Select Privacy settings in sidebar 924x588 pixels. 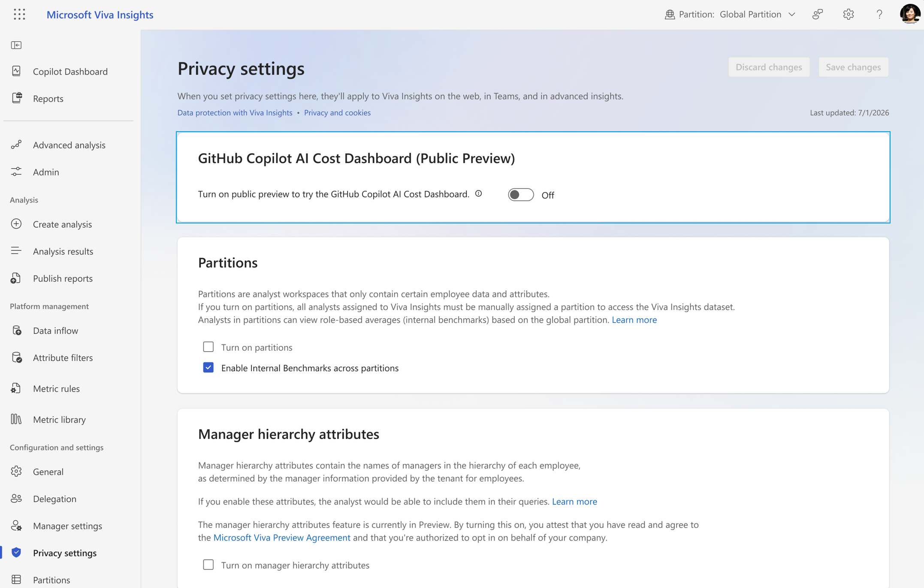pyautogui.click(x=65, y=552)
